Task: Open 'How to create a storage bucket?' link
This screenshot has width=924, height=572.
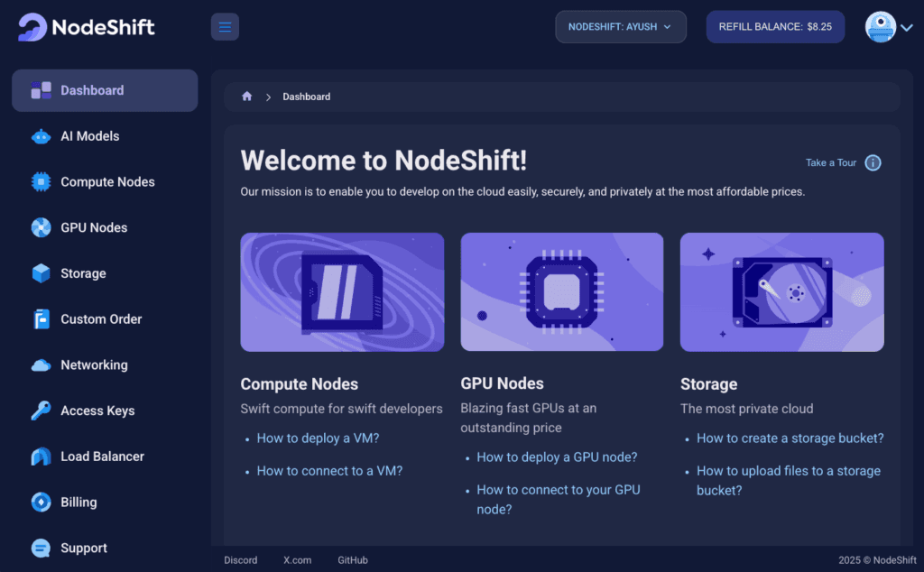Action: click(x=790, y=438)
